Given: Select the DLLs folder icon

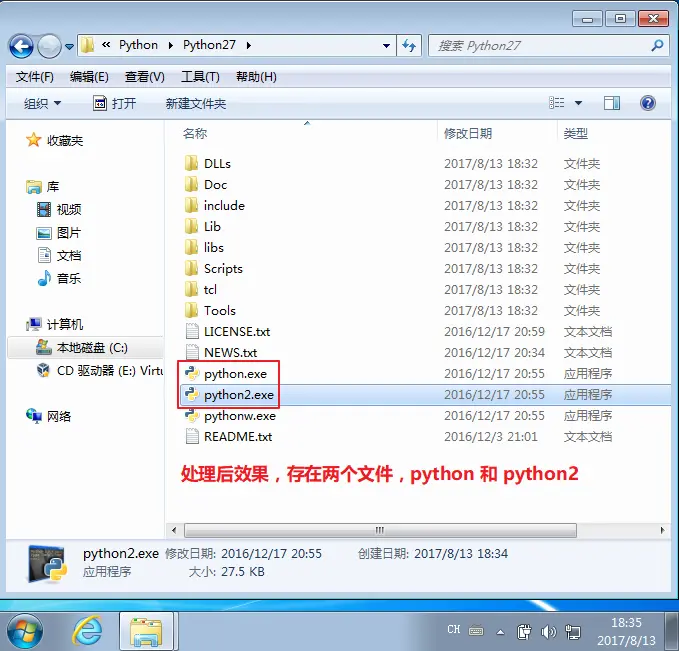Looking at the screenshot, I should (x=191, y=163).
